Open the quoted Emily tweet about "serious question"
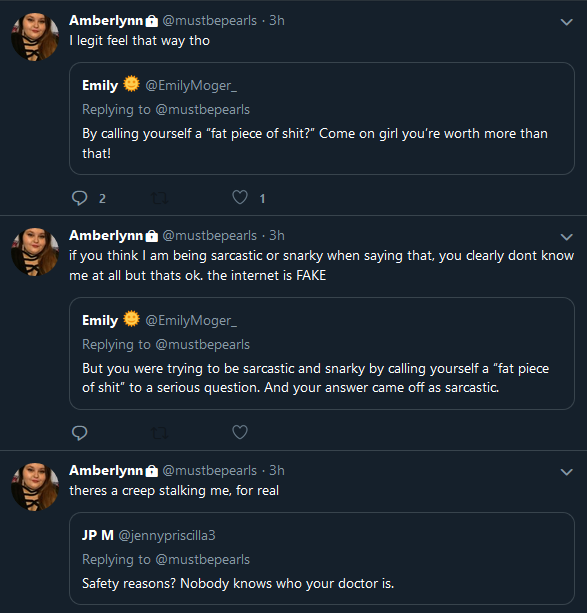This screenshot has height=613, width=587. (322, 353)
